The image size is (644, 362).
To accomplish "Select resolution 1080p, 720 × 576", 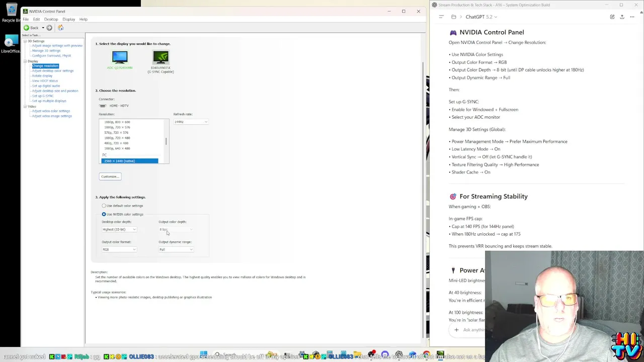I will (x=117, y=127).
